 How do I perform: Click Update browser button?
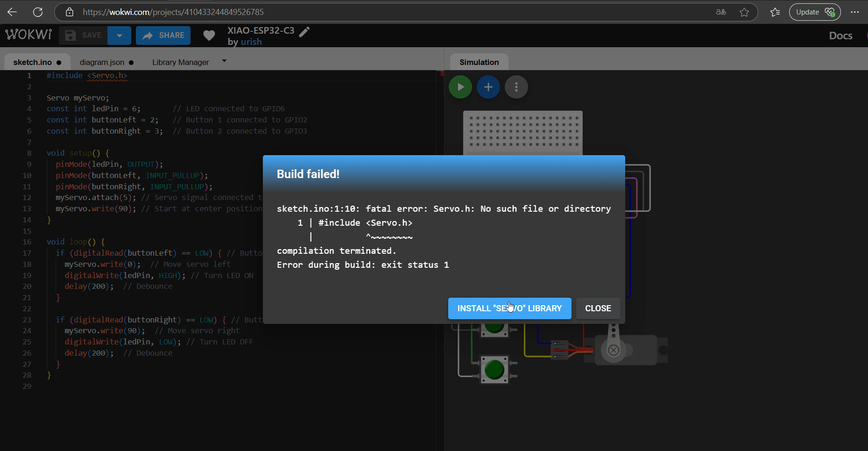click(x=815, y=12)
